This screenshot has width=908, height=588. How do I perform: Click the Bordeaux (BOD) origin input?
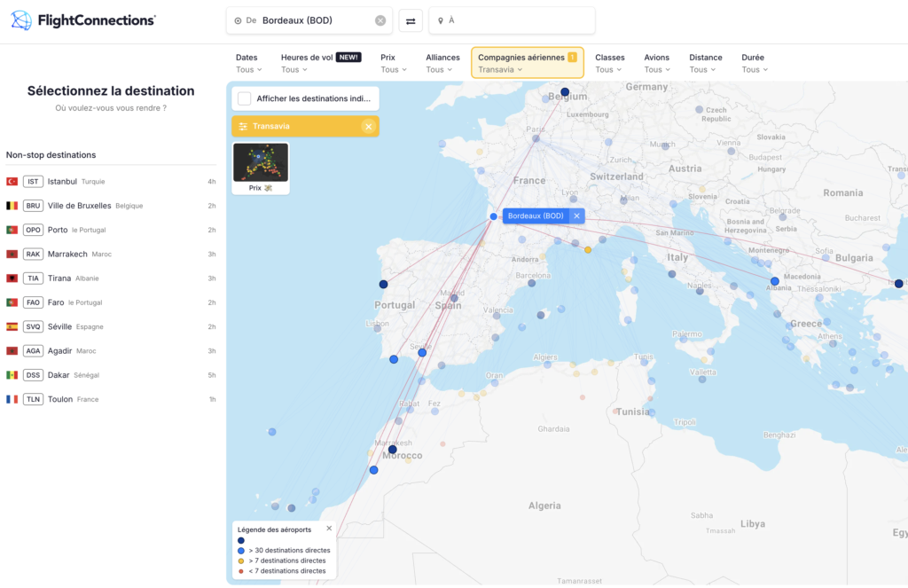pyautogui.click(x=309, y=20)
